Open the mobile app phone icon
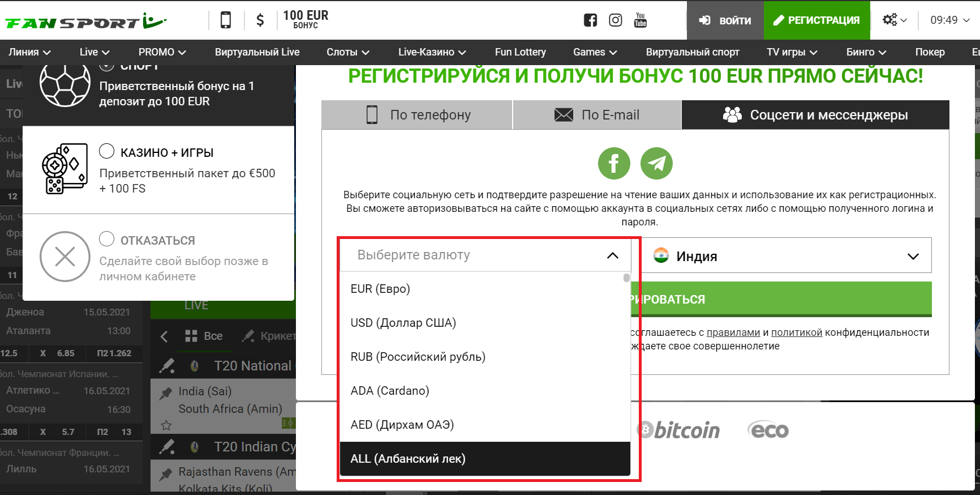The height and width of the screenshot is (495, 980). click(x=225, y=20)
